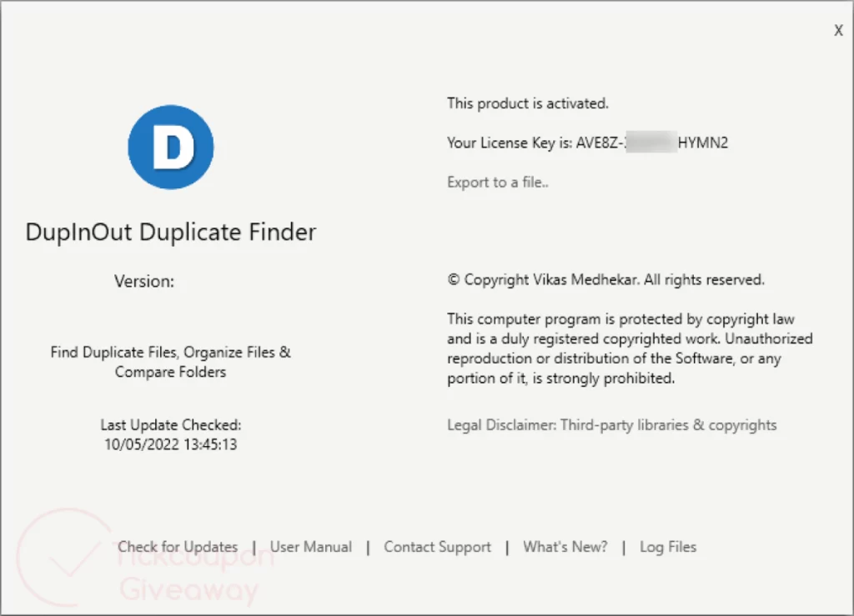Click the Version label
854x616 pixels.
(144, 282)
